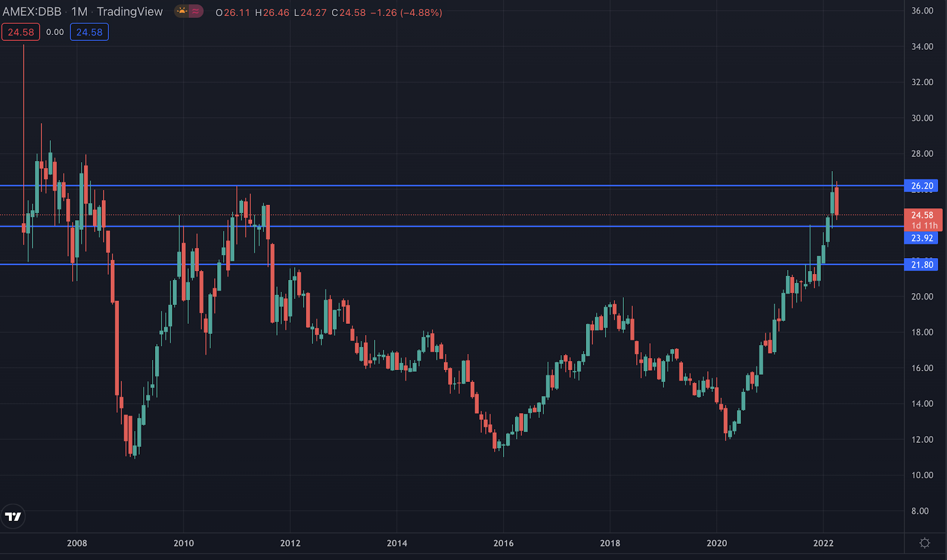Screen dimensions: 947x560
Task: Click the 2008 time axis label
Action: pos(77,543)
